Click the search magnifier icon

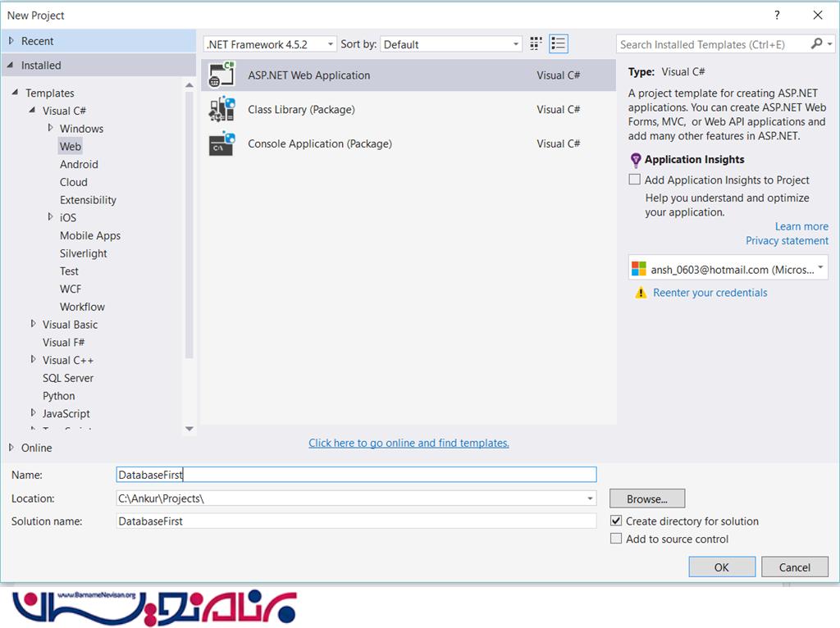point(816,44)
